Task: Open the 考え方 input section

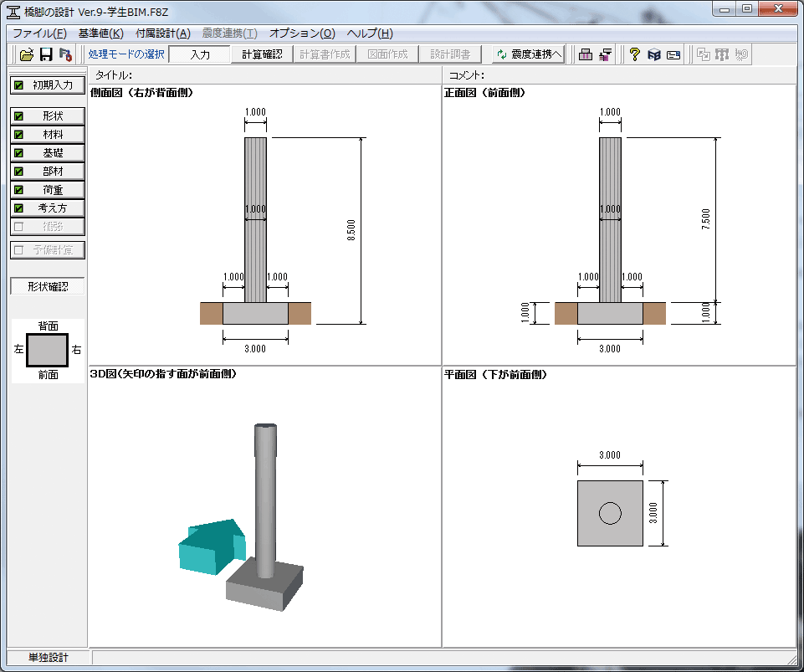Action: click(x=48, y=208)
